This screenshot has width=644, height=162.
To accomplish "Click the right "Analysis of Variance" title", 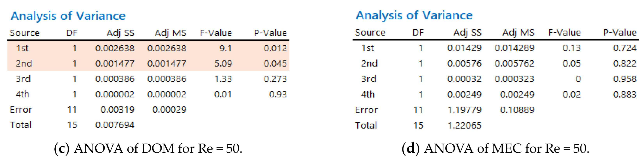I will (414, 15).
